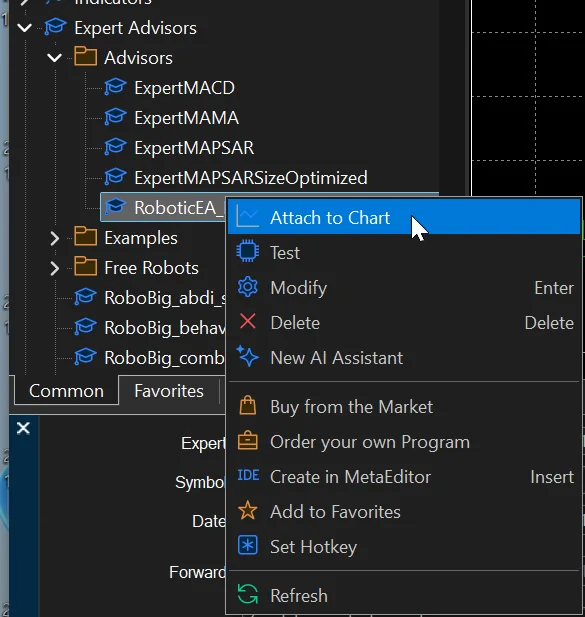585x617 pixels.
Task: Click the RoboticEA cap icon
Action: pyautogui.click(x=115, y=206)
